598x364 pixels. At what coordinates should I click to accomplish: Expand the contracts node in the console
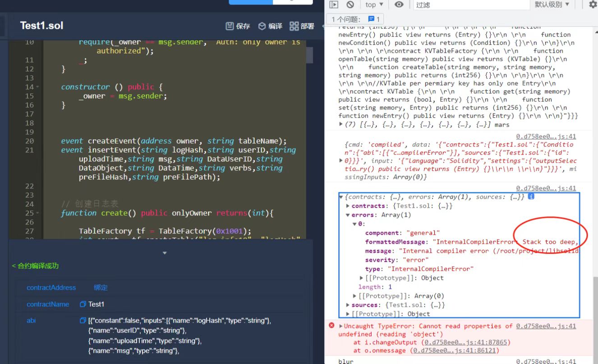tap(347, 205)
